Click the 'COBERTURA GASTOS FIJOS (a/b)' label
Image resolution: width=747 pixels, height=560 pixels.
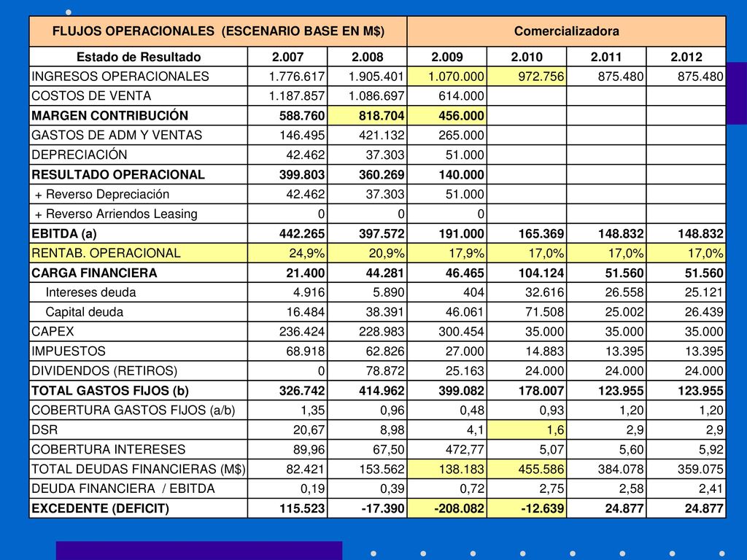(133, 410)
